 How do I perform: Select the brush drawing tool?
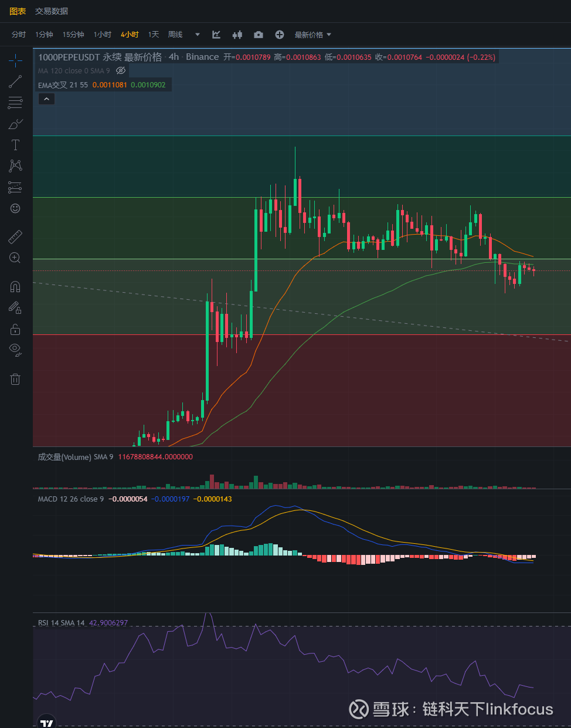[x=15, y=124]
